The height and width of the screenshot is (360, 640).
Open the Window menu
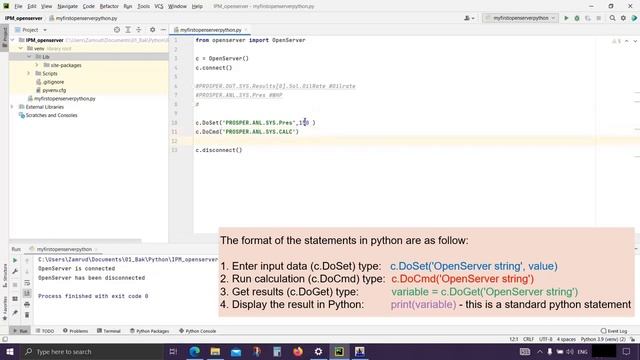(x=177, y=6)
